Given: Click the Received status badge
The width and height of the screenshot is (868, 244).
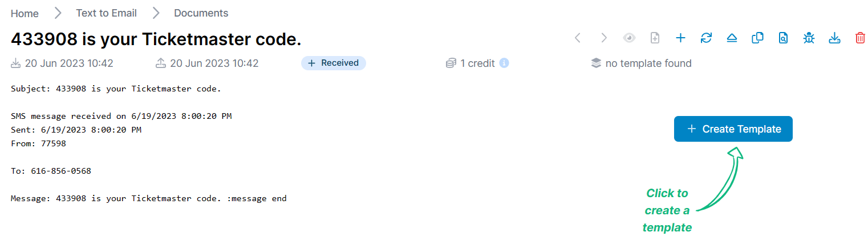Looking at the screenshot, I should (334, 63).
